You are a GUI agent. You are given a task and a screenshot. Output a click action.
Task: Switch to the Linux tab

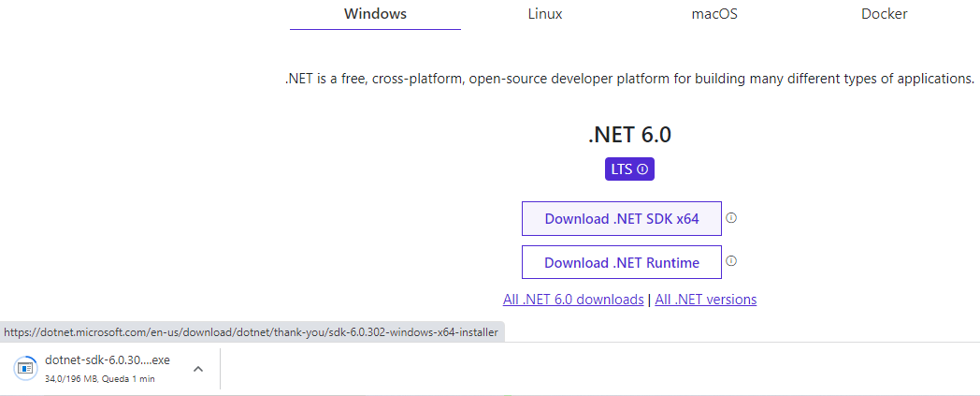(545, 14)
